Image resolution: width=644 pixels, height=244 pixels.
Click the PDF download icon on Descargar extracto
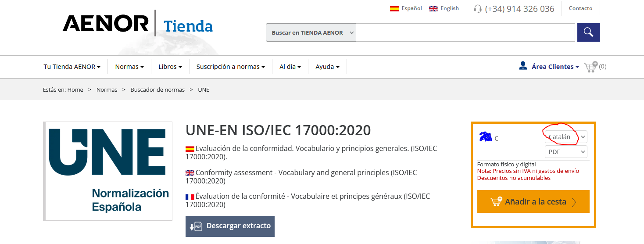pos(196,226)
